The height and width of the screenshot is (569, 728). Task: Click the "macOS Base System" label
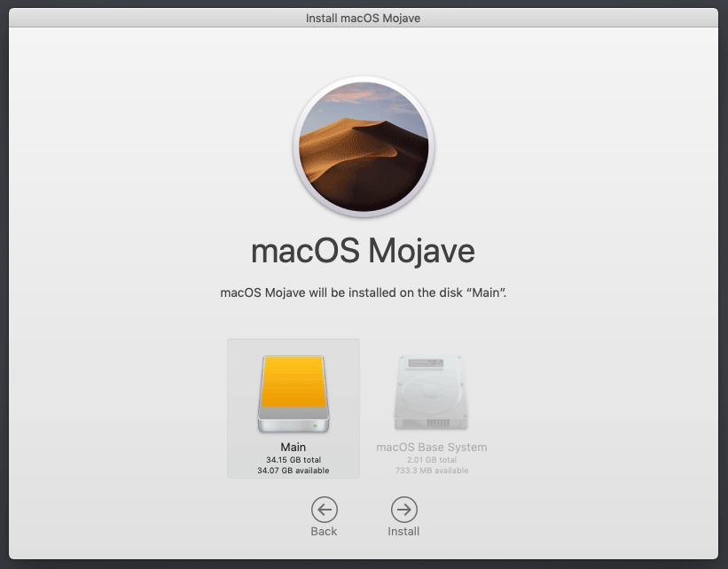pos(431,447)
